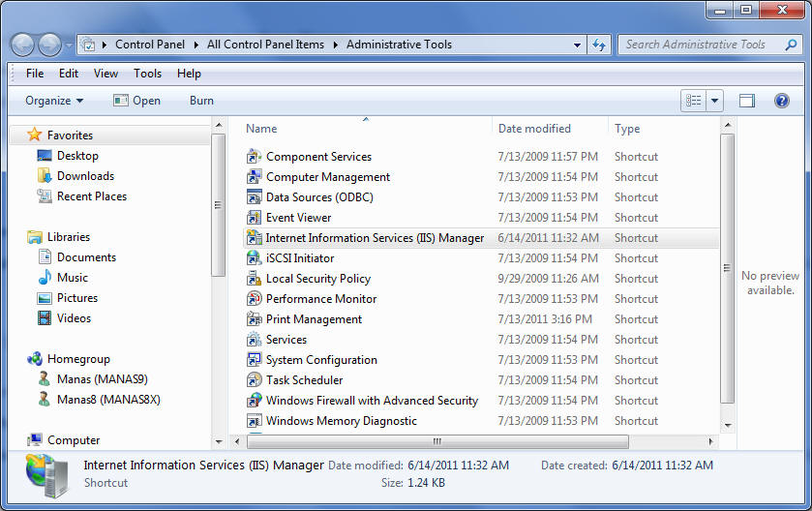Viewport: 812px width, 511px height.
Task: Click the Data Sources (ODBC) icon
Action: tap(254, 197)
